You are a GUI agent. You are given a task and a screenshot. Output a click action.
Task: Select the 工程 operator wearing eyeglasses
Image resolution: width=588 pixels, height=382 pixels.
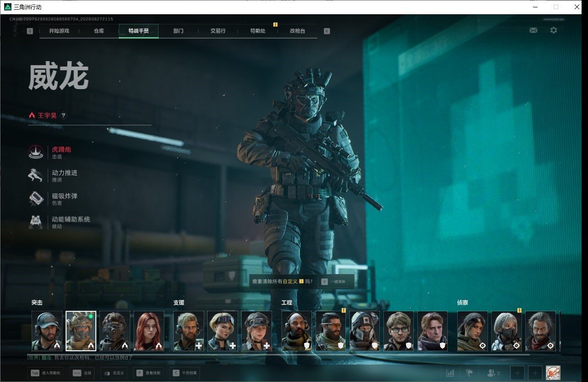pyautogui.click(x=398, y=331)
